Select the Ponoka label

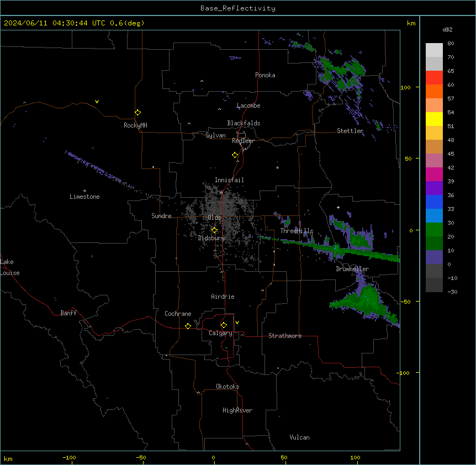265,75
